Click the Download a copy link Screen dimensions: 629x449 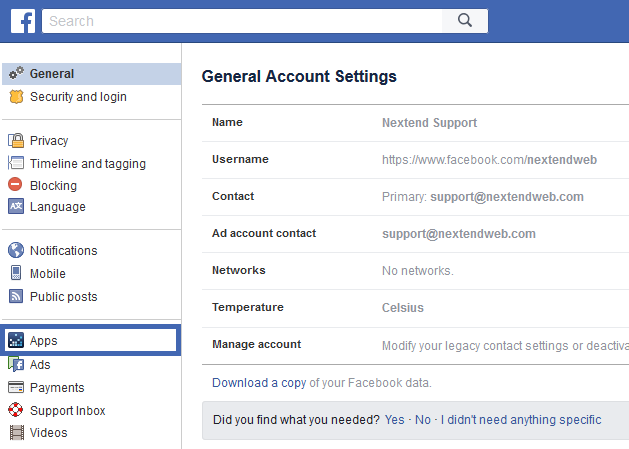(258, 383)
